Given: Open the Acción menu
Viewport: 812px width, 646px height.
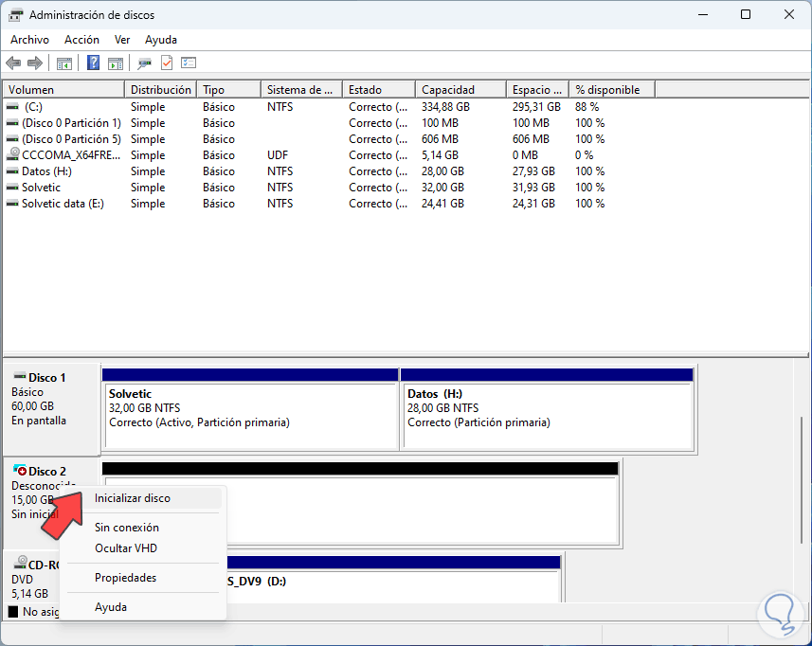Looking at the screenshot, I should coord(81,40).
